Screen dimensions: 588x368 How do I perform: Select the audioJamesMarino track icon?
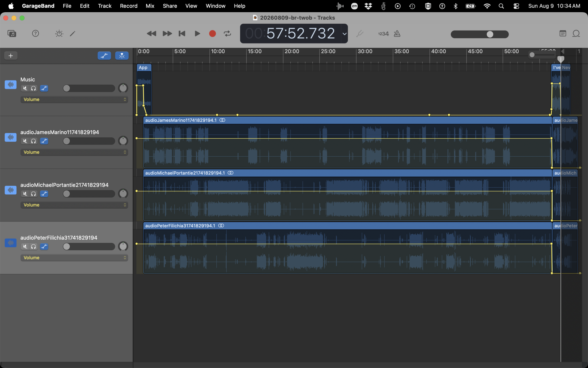tap(10, 137)
